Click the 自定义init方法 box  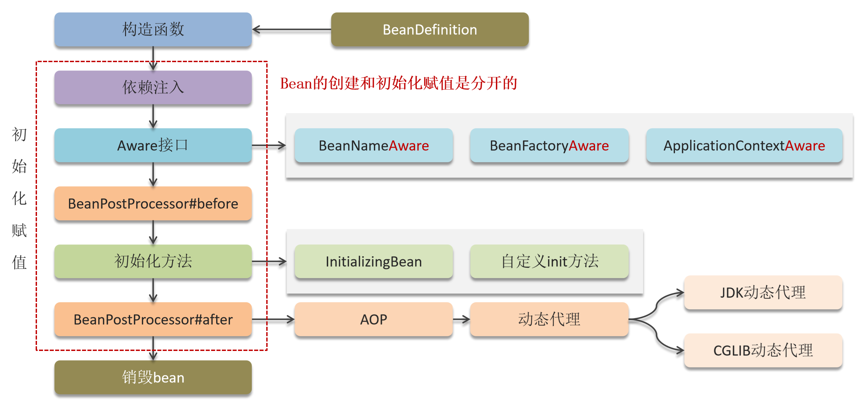[x=549, y=261]
